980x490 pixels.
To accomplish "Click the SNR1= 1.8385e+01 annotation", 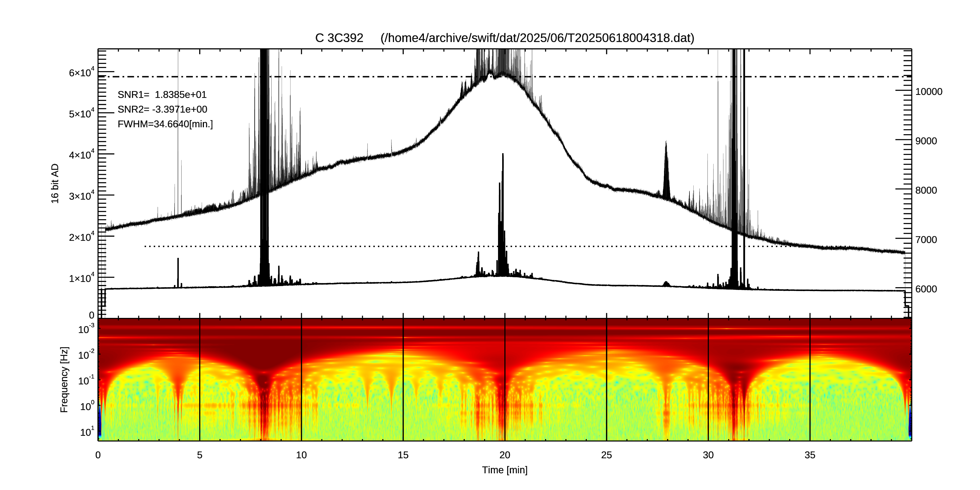I will pos(162,94).
